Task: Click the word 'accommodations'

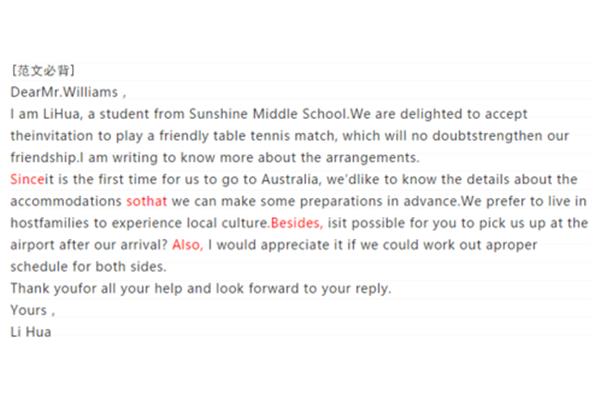Action: pyautogui.click(x=66, y=201)
